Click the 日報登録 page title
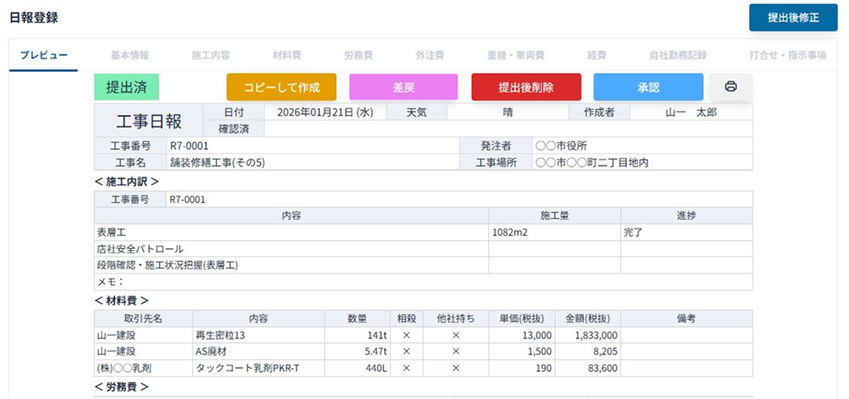Image resolution: width=849 pixels, height=399 pixels. (34, 17)
